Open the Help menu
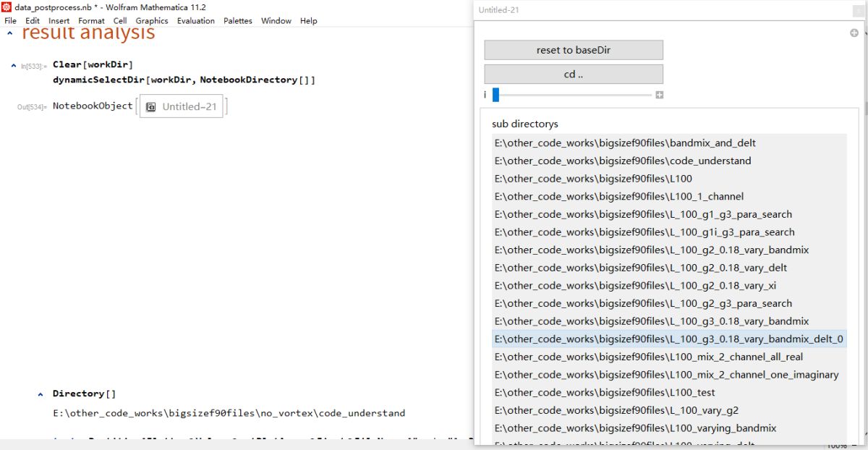This screenshot has height=450, width=868. pyautogui.click(x=309, y=21)
